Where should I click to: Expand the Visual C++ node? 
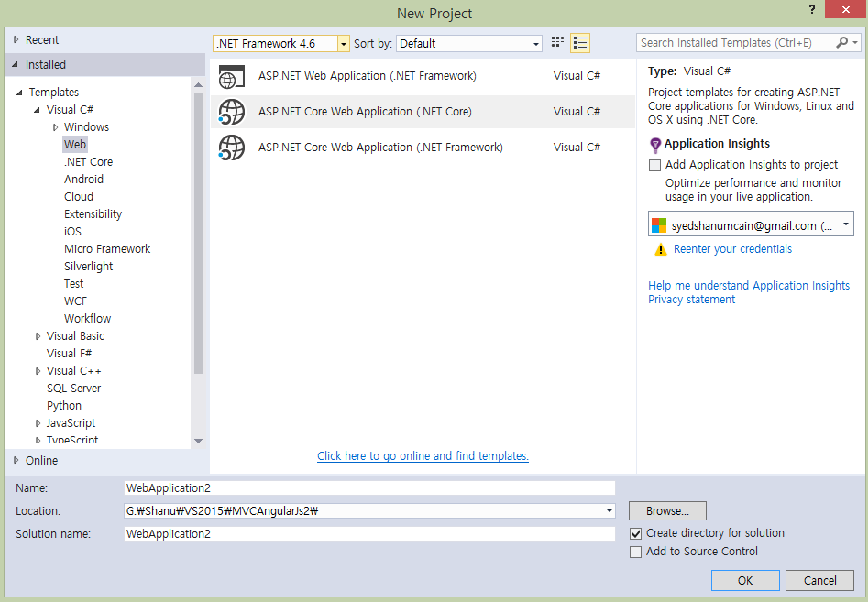pyautogui.click(x=38, y=371)
